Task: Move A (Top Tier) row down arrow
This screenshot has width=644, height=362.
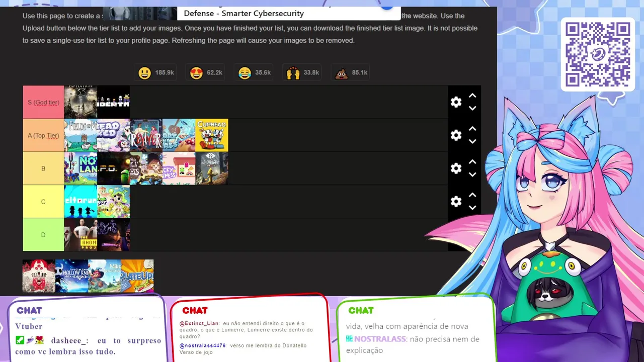Action: [472, 141]
